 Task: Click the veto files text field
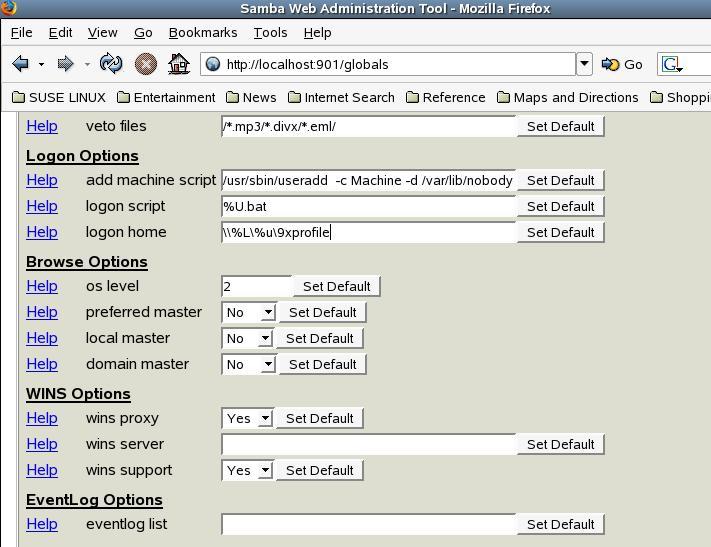click(369, 126)
